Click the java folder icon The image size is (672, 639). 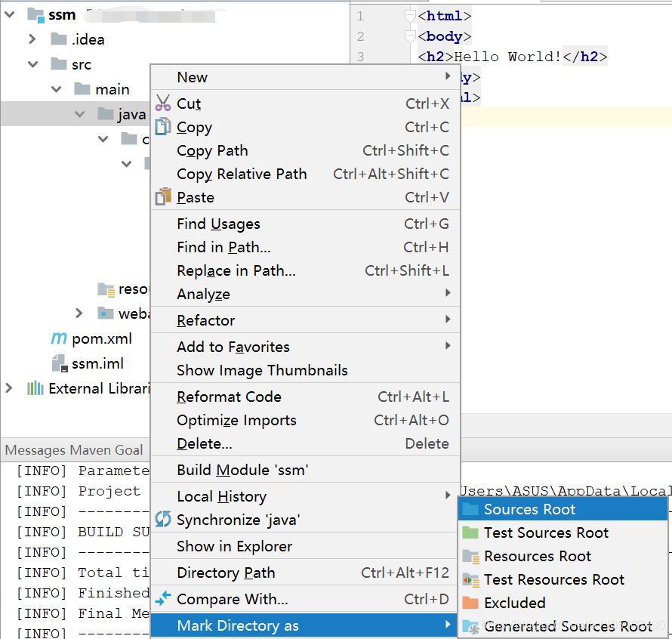[106, 113]
